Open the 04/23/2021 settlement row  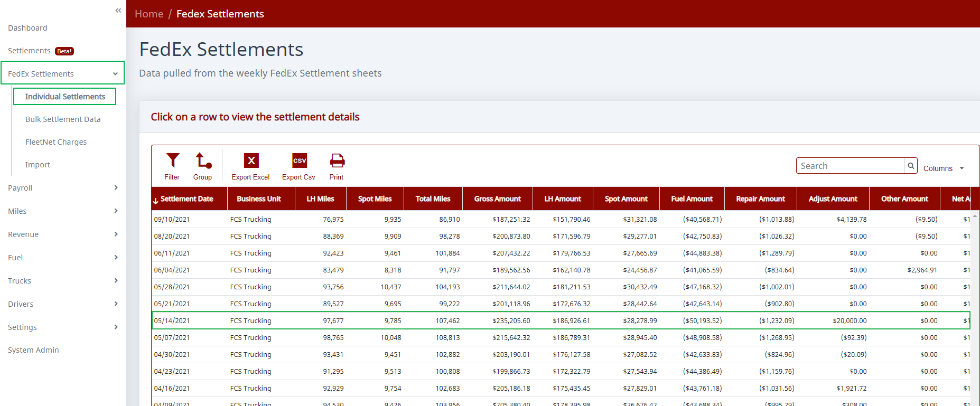click(x=561, y=371)
